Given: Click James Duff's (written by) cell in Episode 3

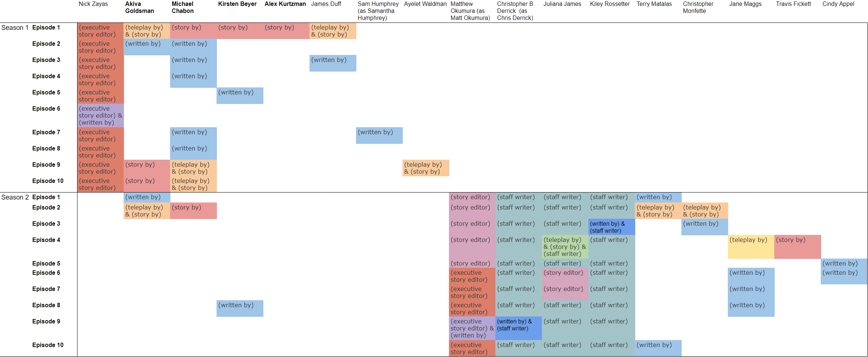Looking at the screenshot, I should pyautogui.click(x=333, y=63).
